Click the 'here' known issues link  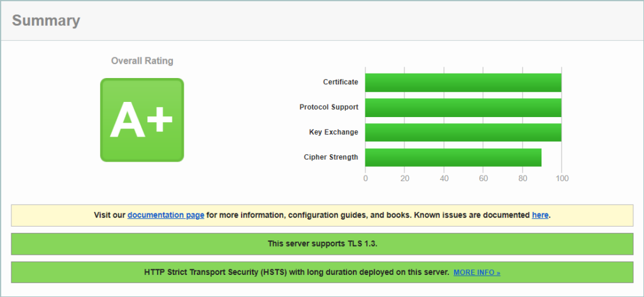point(540,215)
